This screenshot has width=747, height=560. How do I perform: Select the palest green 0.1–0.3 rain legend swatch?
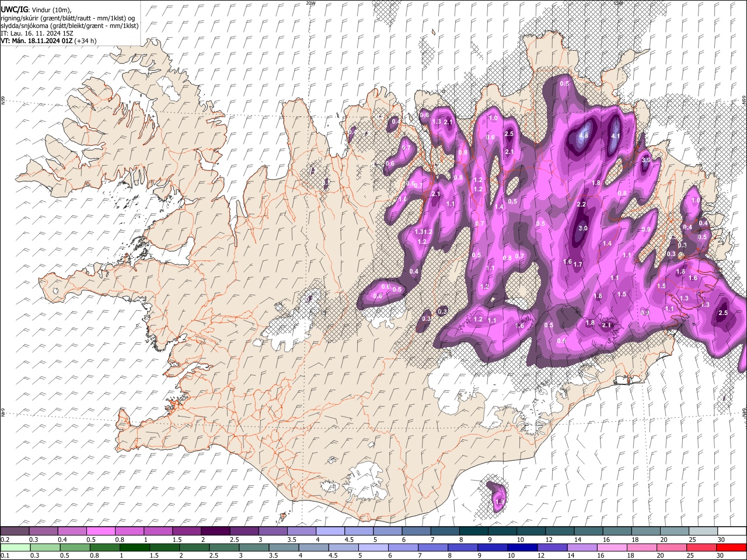click(15, 547)
